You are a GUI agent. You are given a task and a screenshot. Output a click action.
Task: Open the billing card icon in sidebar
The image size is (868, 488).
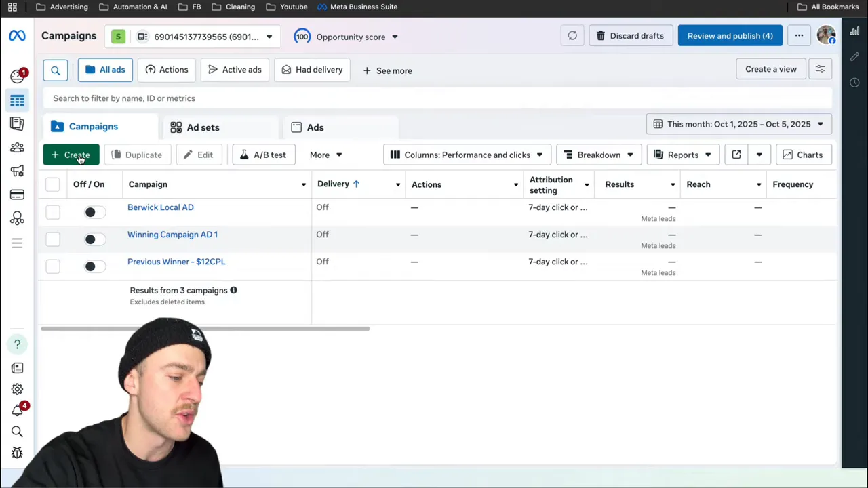17,195
